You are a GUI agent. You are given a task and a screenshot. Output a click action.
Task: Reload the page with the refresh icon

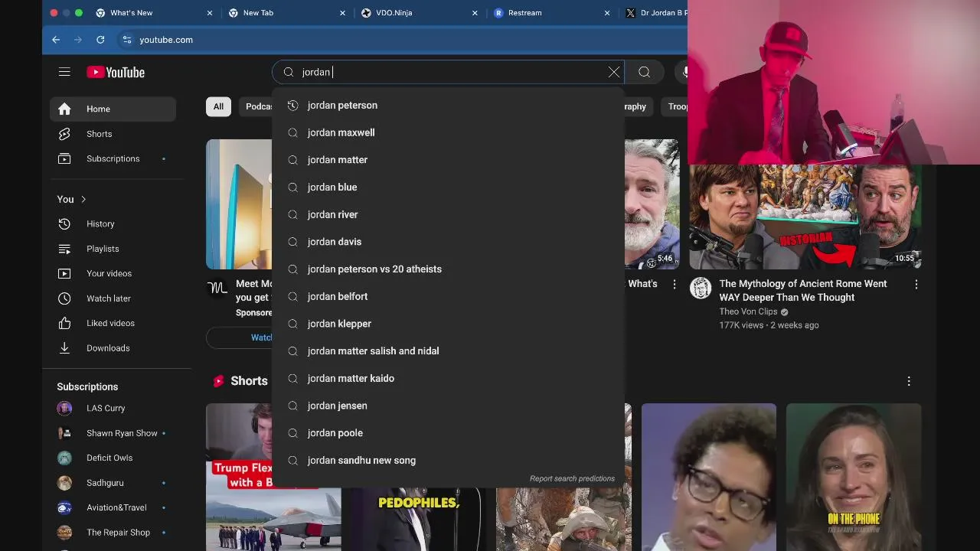pos(100,40)
